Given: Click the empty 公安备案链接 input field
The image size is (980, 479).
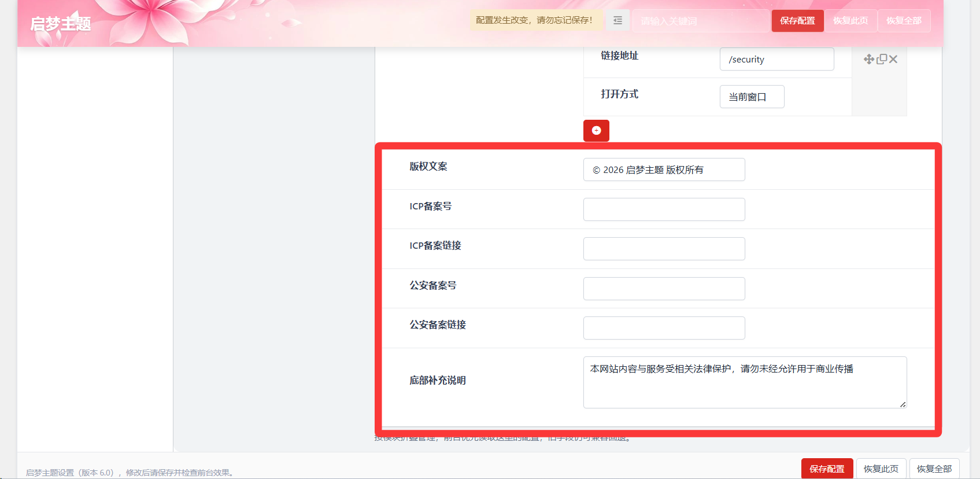Looking at the screenshot, I should tap(664, 328).
